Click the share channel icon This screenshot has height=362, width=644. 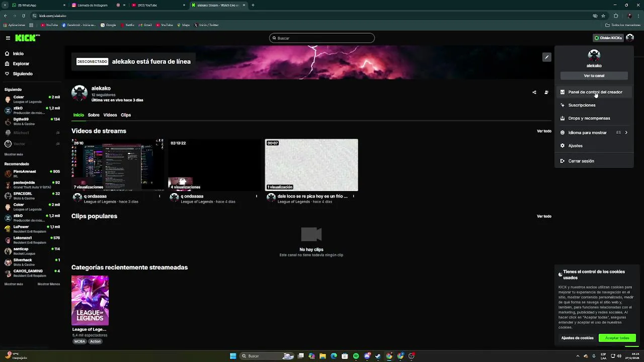(x=534, y=93)
